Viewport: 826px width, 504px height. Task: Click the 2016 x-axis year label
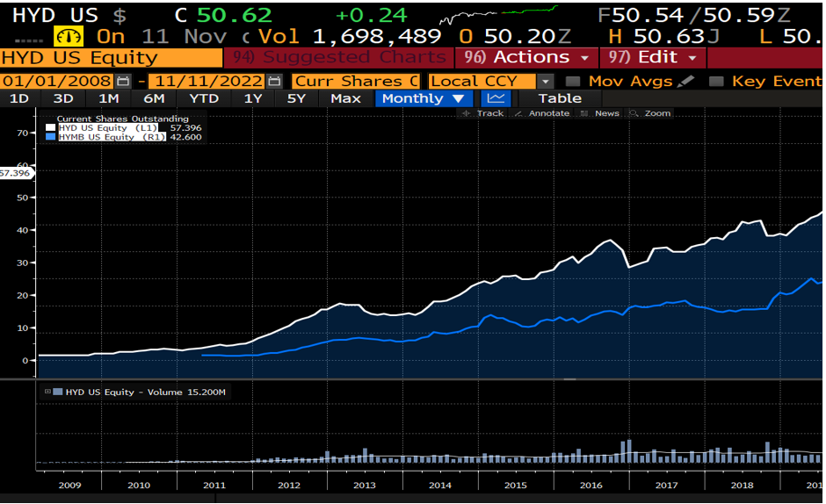pos(591,485)
